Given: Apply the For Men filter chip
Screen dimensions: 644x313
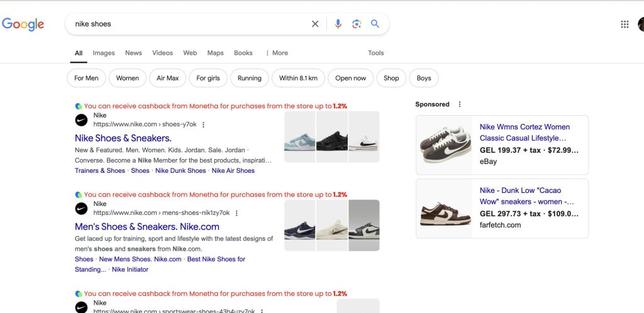Looking at the screenshot, I should [x=86, y=78].
